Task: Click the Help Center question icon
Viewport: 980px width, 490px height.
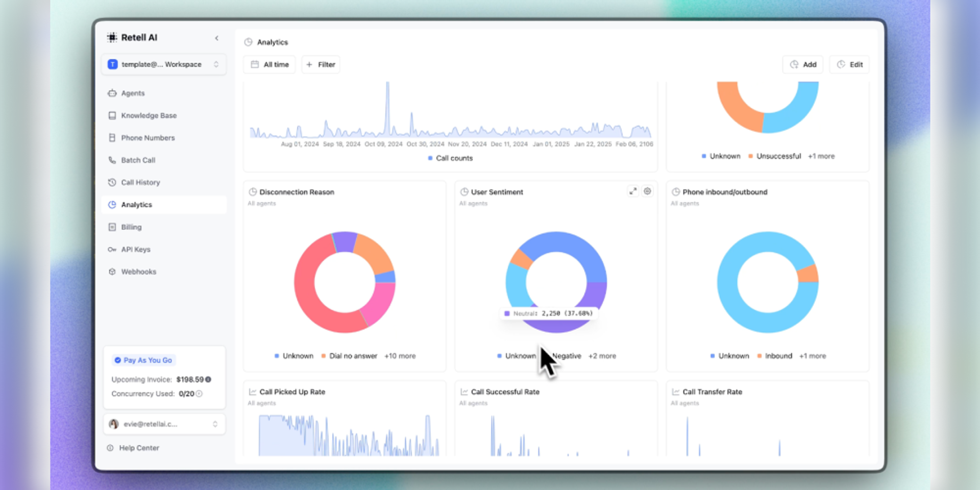Action: pyautogui.click(x=110, y=448)
